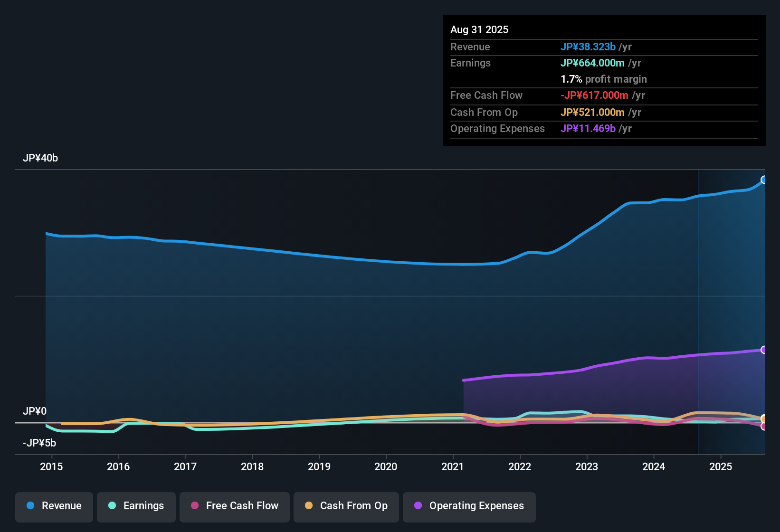780x532 pixels.
Task: Click the blue Revenue legend dot
Action: [30, 506]
